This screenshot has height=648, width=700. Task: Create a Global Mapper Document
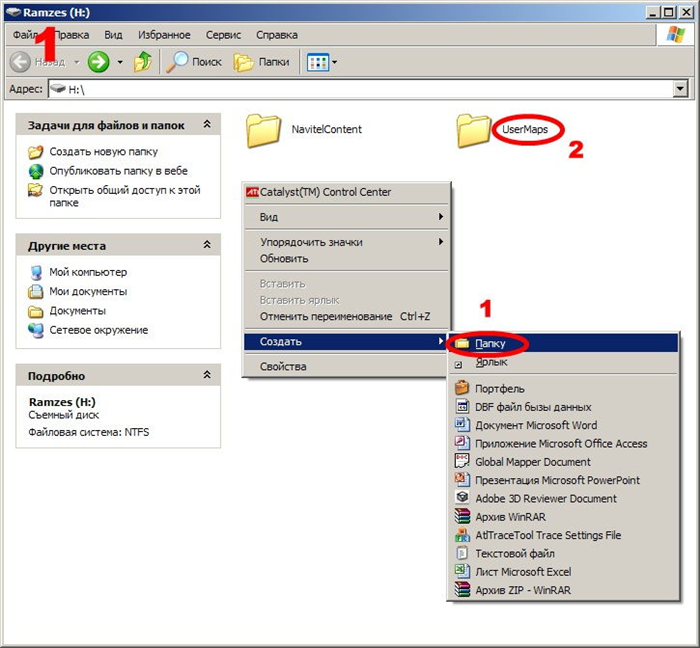(563, 462)
